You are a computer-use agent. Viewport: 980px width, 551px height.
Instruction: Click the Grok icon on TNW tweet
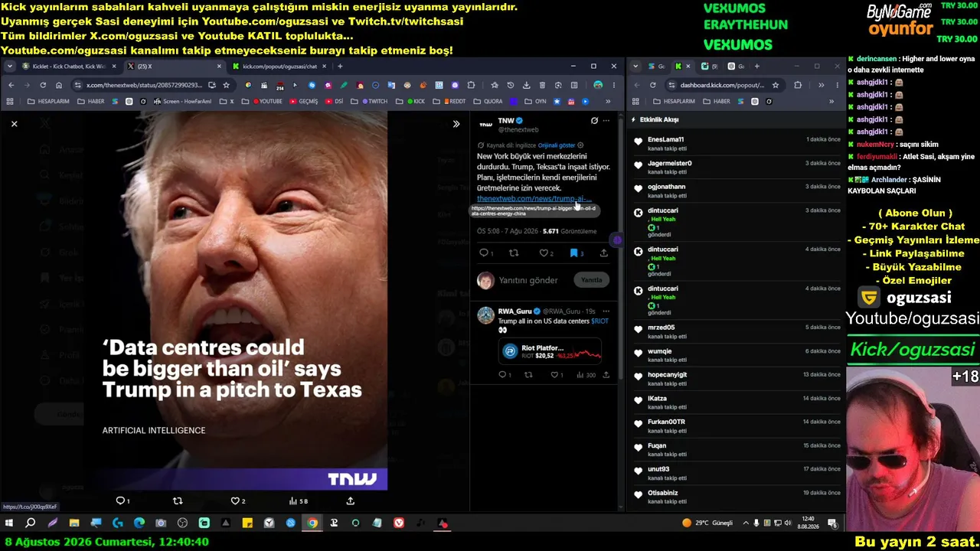point(594,120)
